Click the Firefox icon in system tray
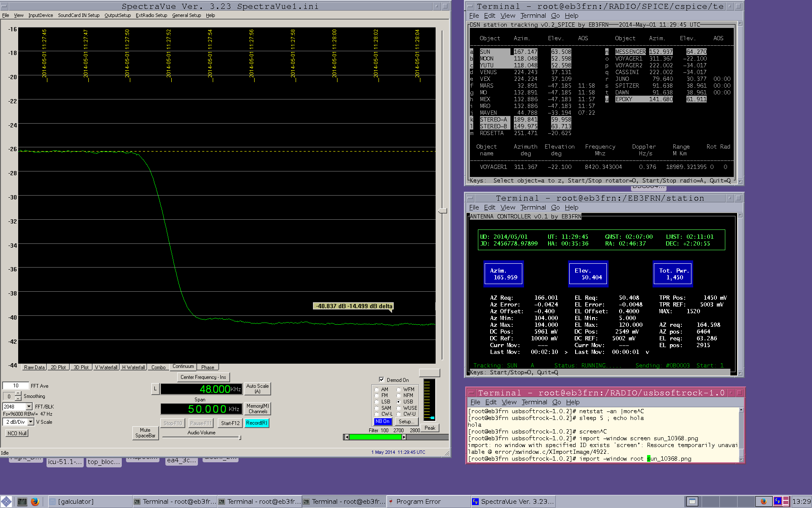This screenshot has width=812, height=508. (x=763, y=501)
